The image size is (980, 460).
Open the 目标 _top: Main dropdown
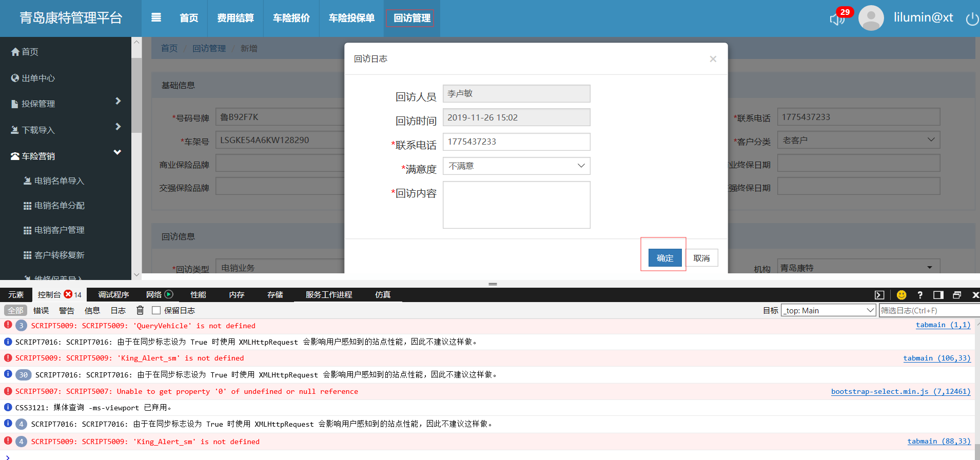pos(828,310)
